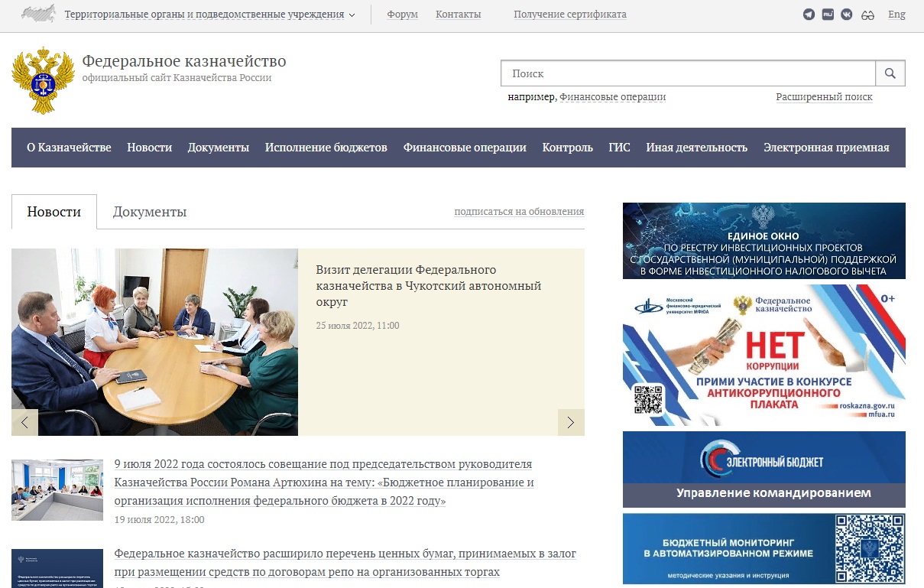Click into the Поиск search field
This screenshot has width=924, height=588.
688,73
